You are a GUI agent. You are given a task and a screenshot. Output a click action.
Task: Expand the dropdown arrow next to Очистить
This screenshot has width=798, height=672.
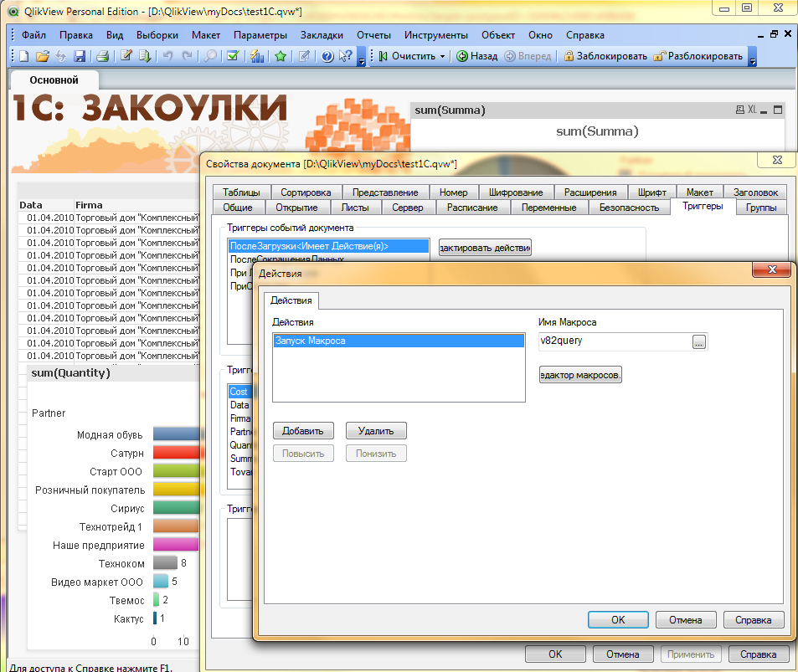coord(442,56)
